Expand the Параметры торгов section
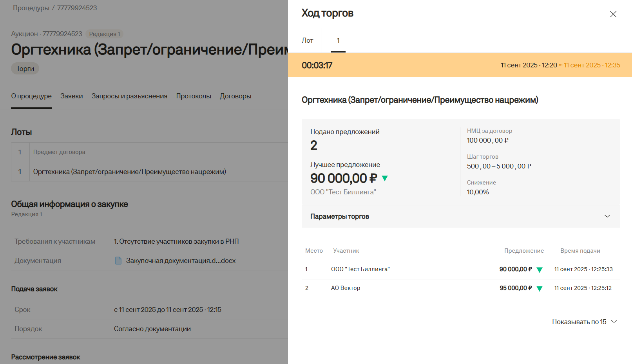The width and height of the screenshot is (632, 364). tap(607, 216)
